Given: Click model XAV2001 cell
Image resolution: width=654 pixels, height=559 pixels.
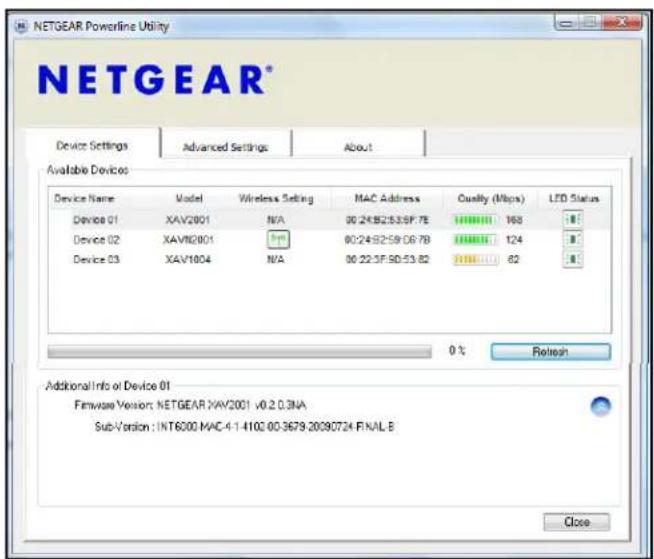Looking at the screenshot, I should (188, 220).
